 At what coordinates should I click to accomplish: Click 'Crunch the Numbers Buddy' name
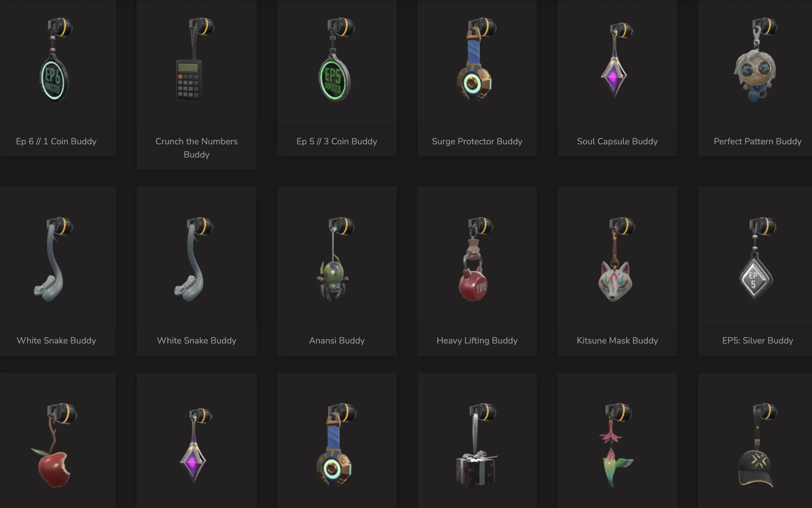coord(196,148)
